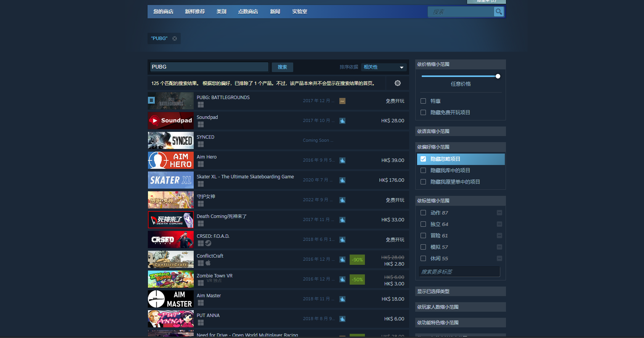644x338 pixels.
Task: Tick 隐藏我愿望单中的项目 checkbox
Action: [x=423, y=182]
